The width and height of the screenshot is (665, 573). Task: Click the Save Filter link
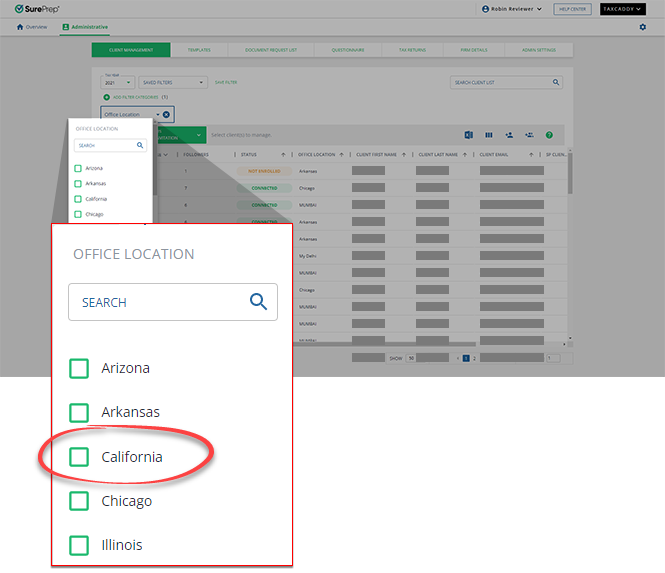226,82
